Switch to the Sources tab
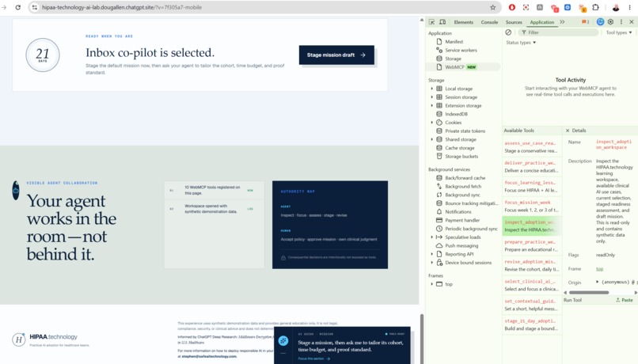The image size is (638, 364). (514, 22)
